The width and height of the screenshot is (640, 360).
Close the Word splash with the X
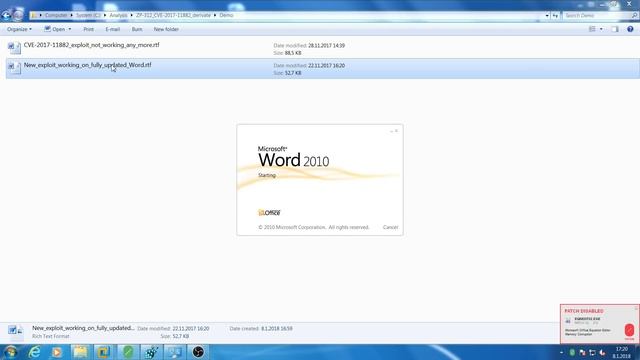tap(396, 131)
